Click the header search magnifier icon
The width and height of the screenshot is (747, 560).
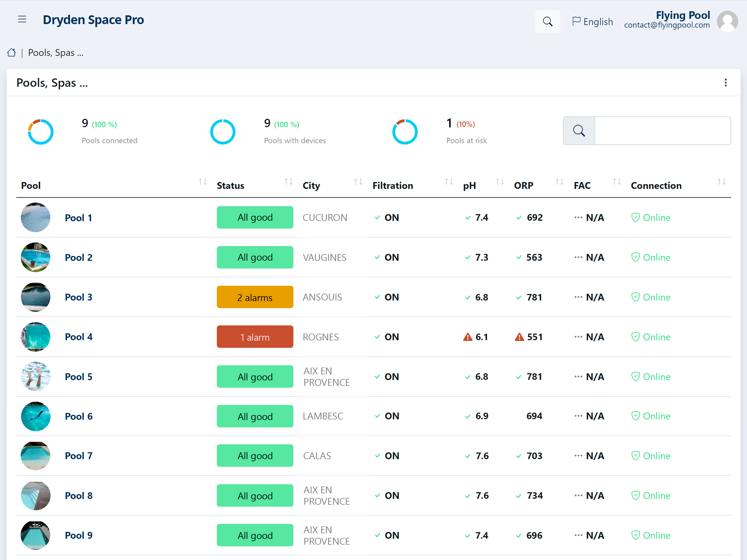click(x=547, y=22)
